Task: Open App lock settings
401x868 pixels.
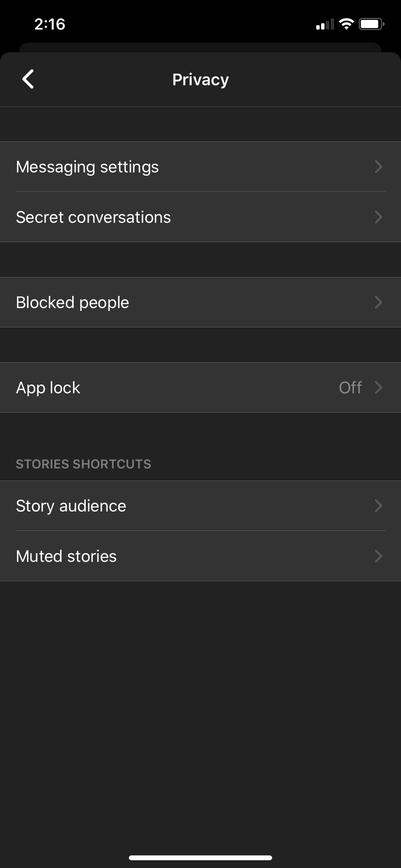Action: (48, 387)
